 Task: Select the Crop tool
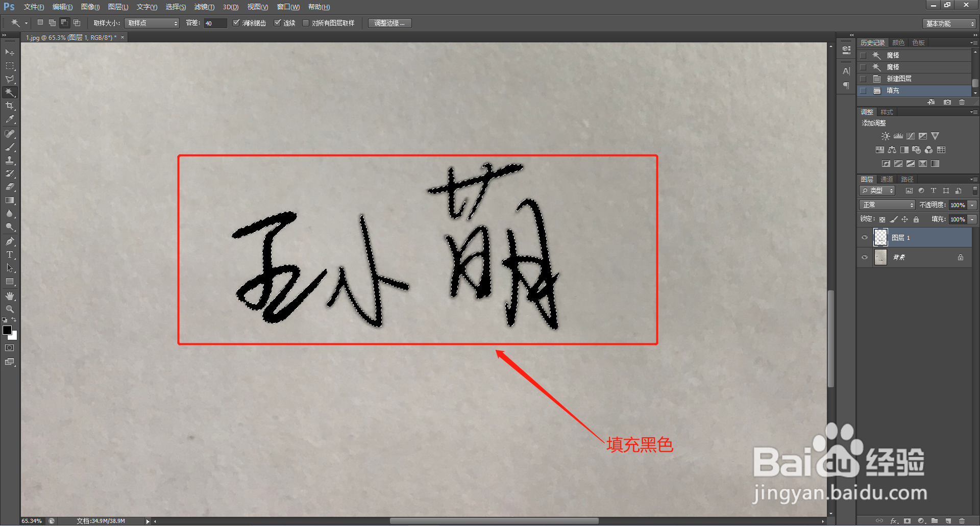click(x=10, y=106)
